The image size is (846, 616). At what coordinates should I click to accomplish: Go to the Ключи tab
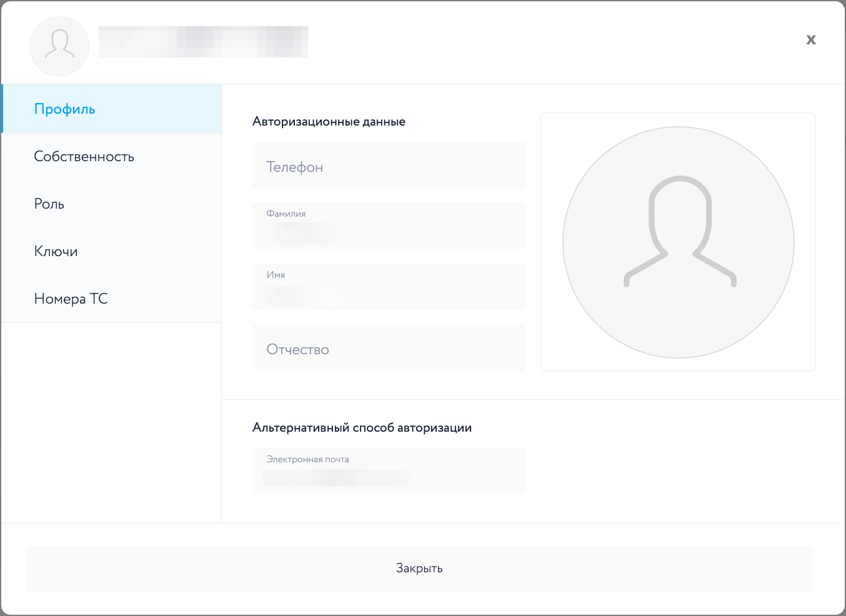coord(56,252)
